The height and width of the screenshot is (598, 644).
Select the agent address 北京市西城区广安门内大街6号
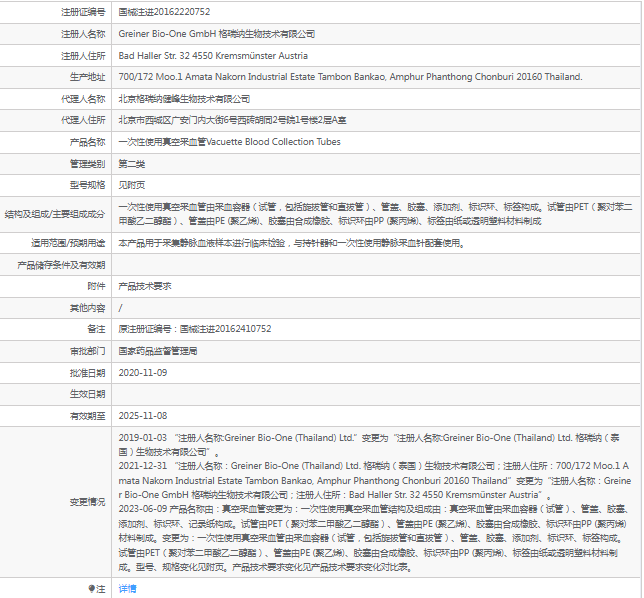232,120
